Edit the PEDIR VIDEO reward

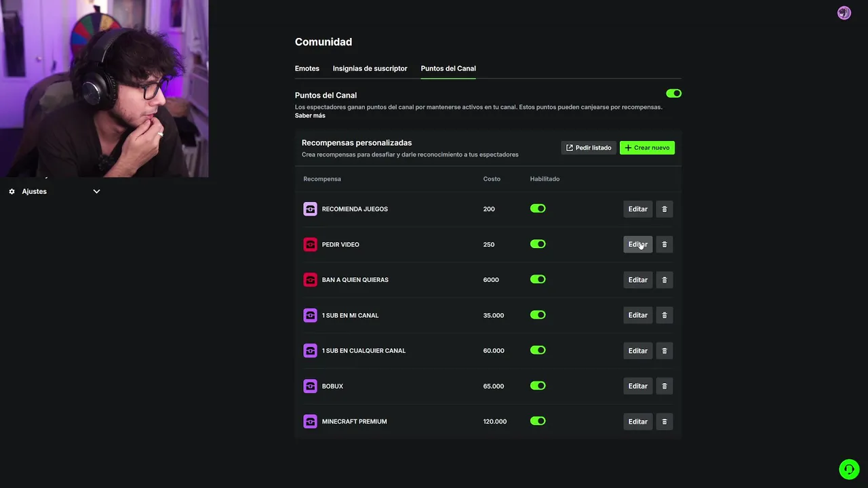tap(638, 244)
